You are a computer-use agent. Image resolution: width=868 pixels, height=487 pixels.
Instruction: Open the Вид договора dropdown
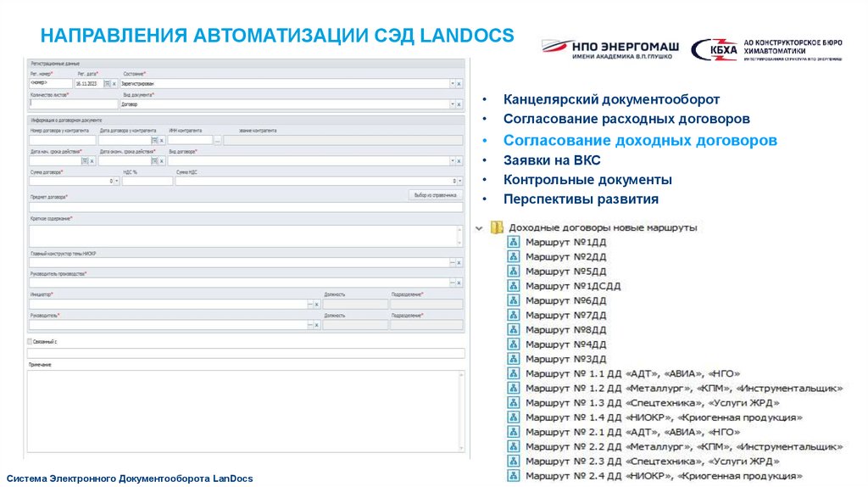[452, 160]
